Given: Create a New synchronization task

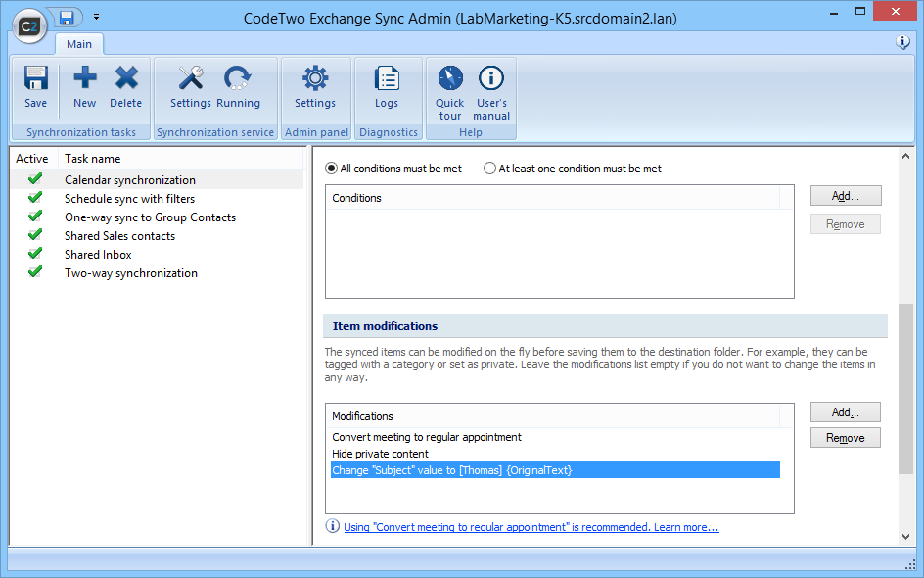Looking at the screenshot, I should 85,87.
